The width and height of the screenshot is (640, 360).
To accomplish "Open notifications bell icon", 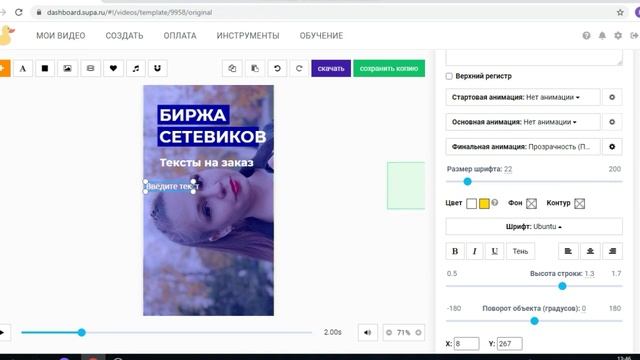I will coord(602,36).
